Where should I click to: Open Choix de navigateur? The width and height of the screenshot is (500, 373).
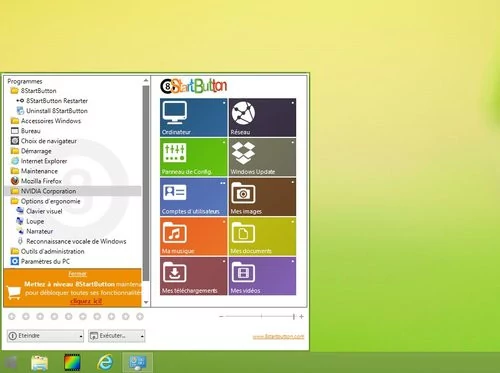coord(44,141)
